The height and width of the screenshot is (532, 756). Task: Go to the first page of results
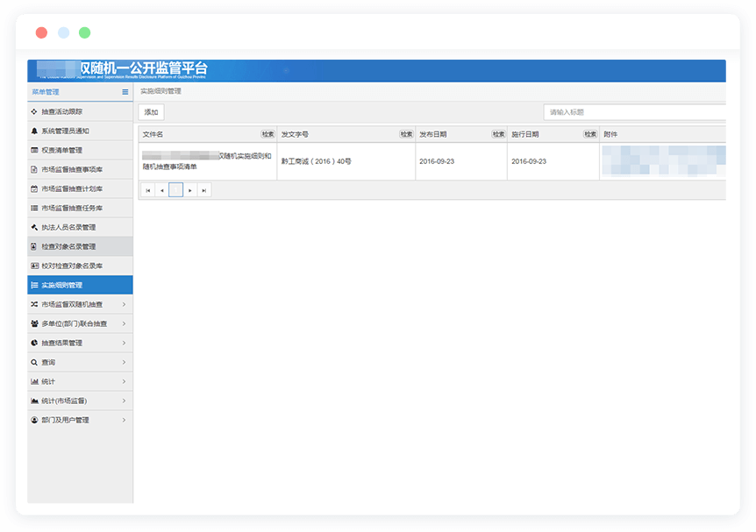click(x=147, y=190)
